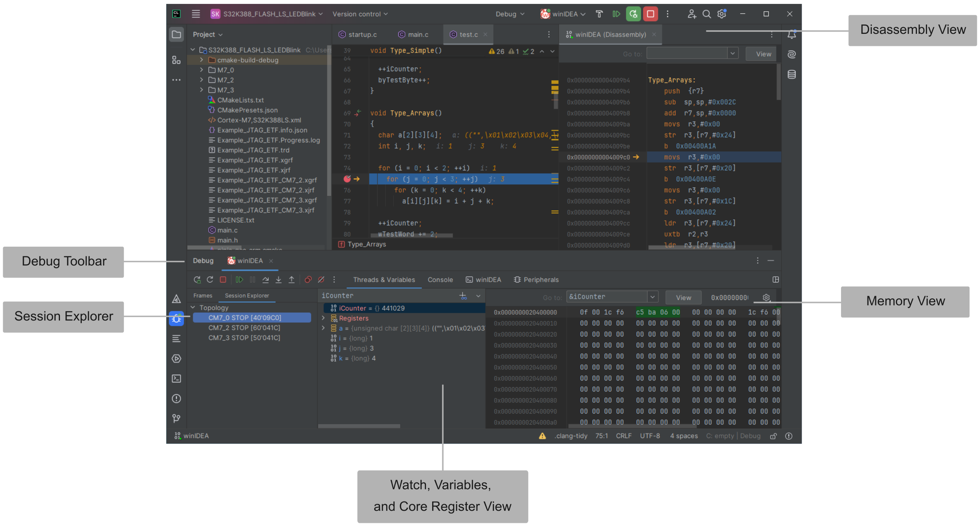Toggle layout settings icon in debug panel
This screenshot has width=980, height=526.
pos(776,280)
